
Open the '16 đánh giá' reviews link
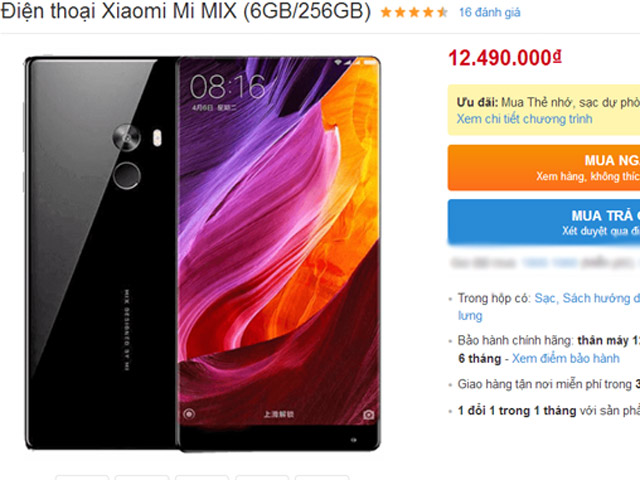click(489, 13)
